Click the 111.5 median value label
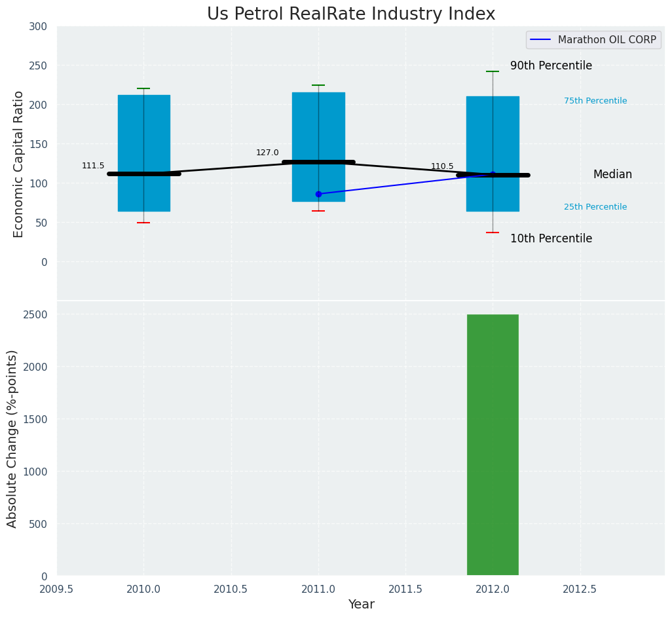 coord(93,166)
